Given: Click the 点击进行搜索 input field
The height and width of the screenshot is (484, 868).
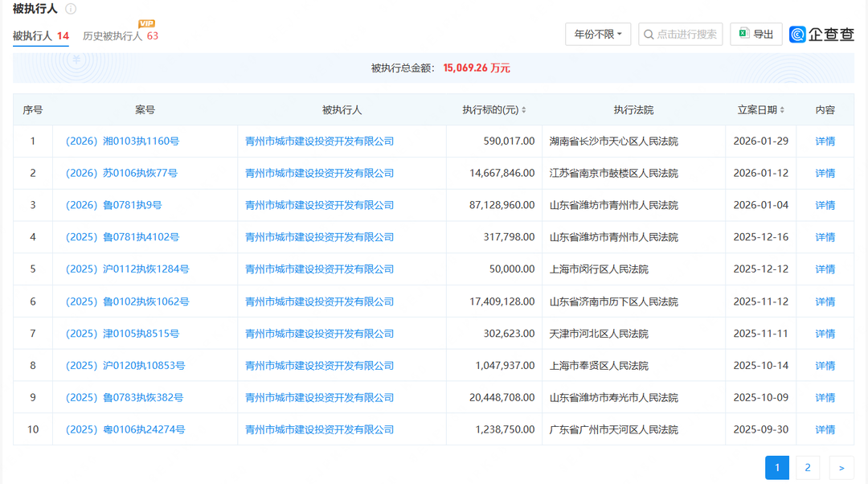Looking at the screenshot, I should 687,35.
